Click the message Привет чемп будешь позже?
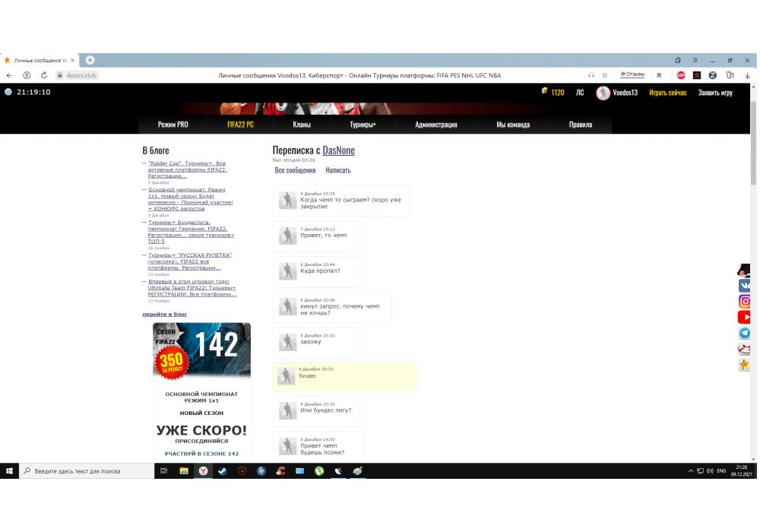 point(318,446)
